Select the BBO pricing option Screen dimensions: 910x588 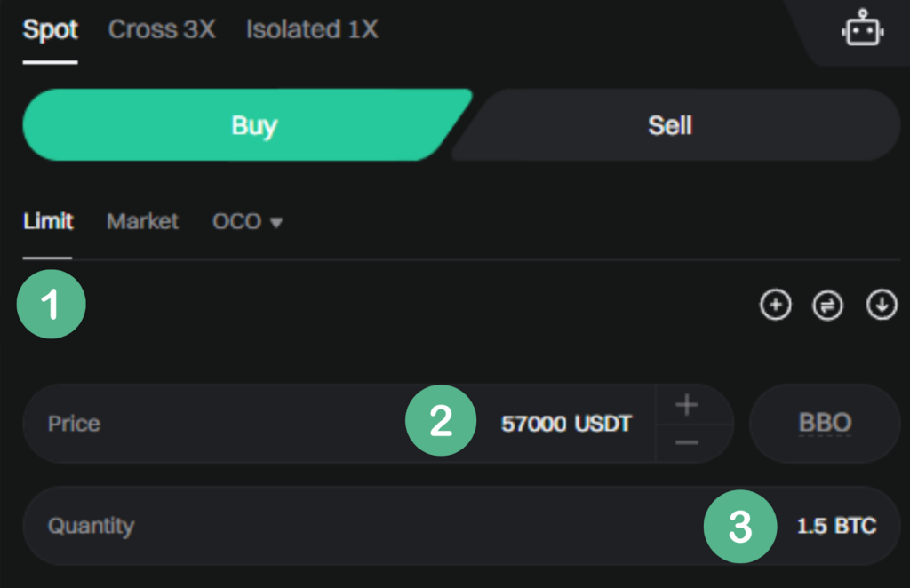point(825,423)
